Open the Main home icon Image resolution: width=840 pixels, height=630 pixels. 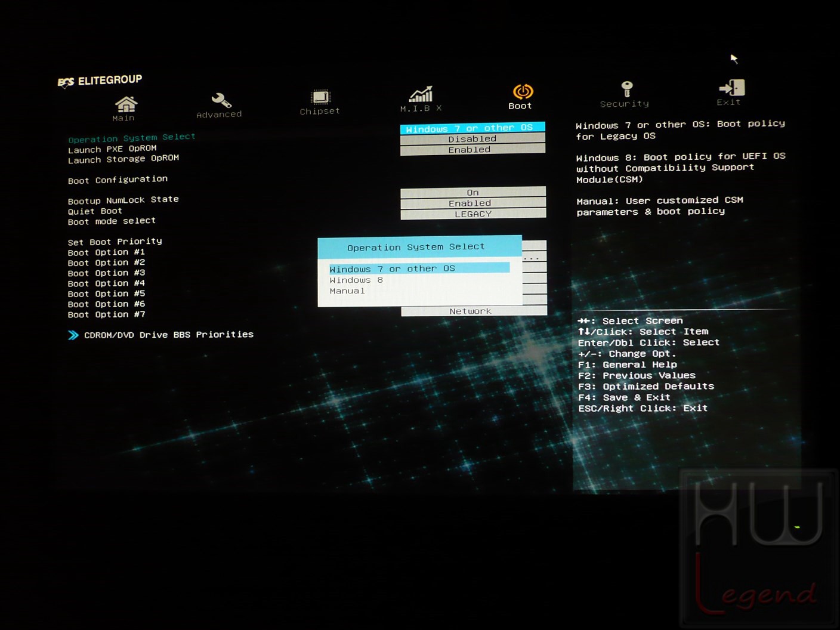click(x=126, y=104)
